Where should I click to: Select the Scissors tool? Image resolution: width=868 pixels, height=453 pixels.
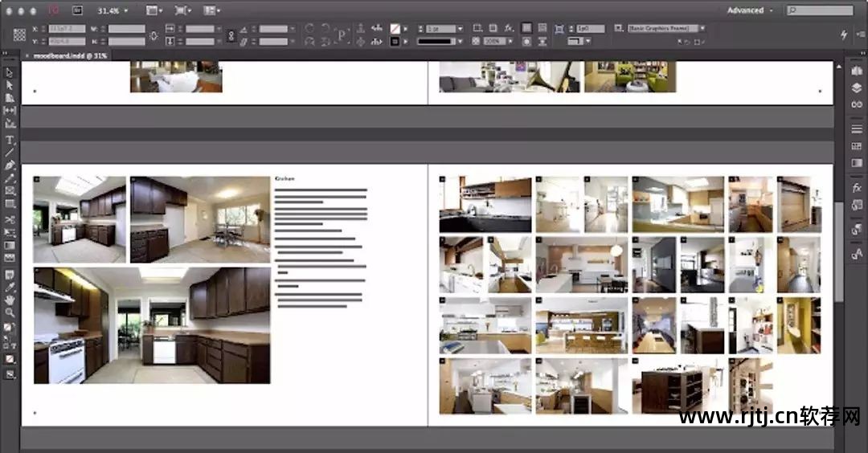10,218
